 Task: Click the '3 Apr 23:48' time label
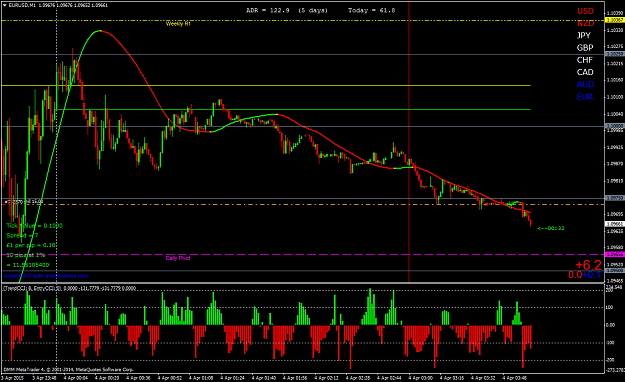coord(44,378)
